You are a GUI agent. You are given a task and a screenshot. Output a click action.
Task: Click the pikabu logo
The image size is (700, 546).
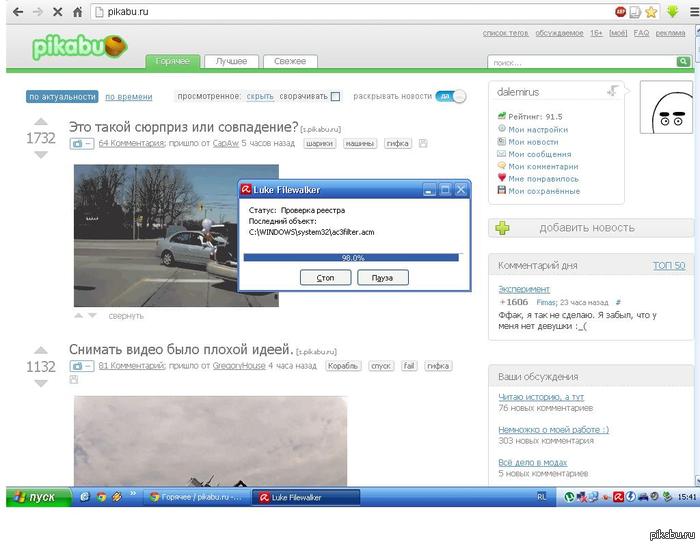click(x=78, y=47)
